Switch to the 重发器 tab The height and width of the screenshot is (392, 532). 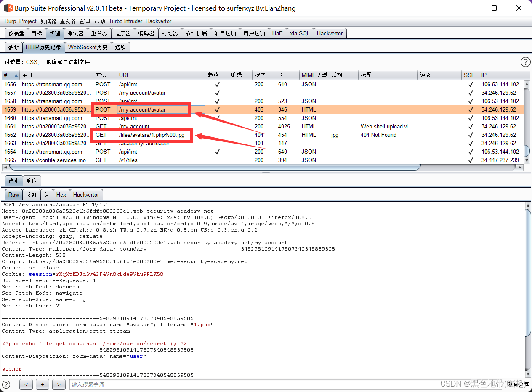99,33
